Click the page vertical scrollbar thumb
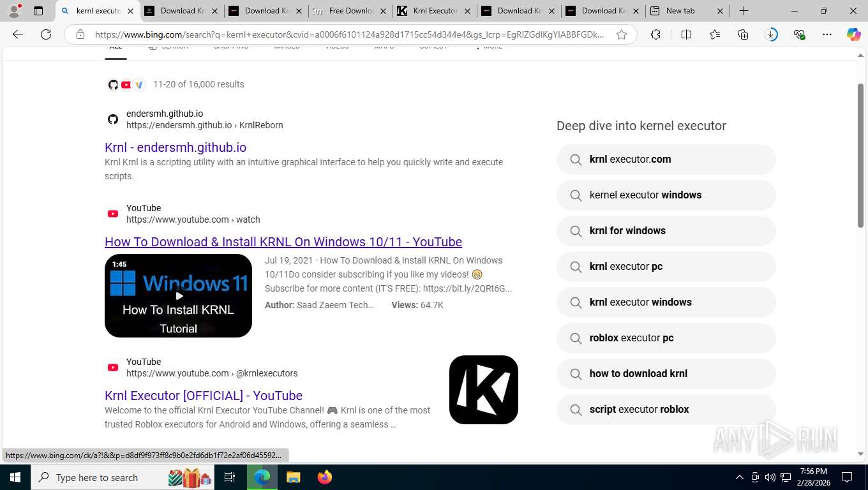The height and width of the screenshot is (490, 868). pyautogui.click(x=860, y=154)
